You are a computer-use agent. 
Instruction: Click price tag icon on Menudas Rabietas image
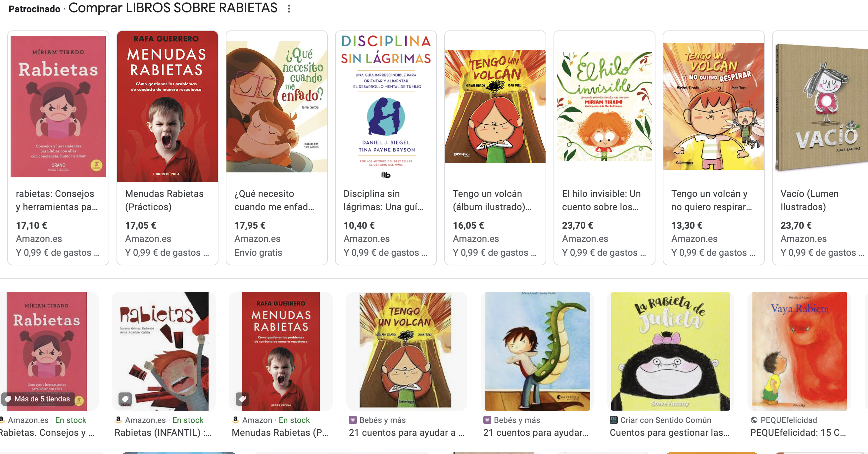pos(242,399)
